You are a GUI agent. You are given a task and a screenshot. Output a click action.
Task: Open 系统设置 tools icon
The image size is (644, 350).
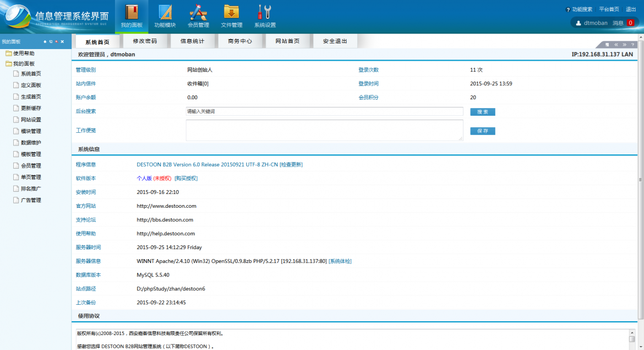265,12
